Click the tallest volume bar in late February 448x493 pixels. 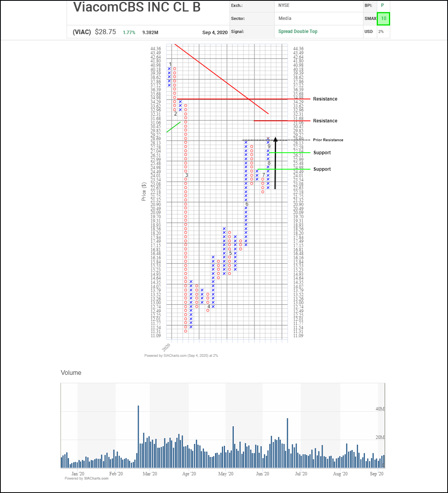138,436
